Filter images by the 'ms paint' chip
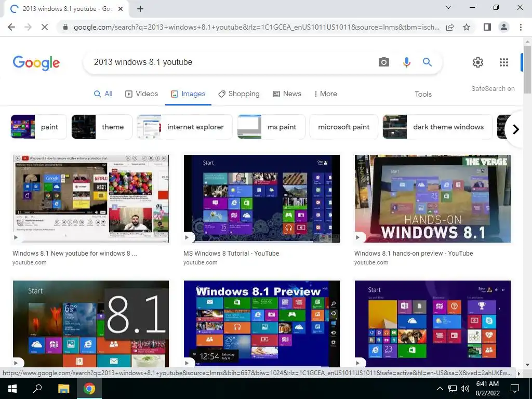 (271, 127)
